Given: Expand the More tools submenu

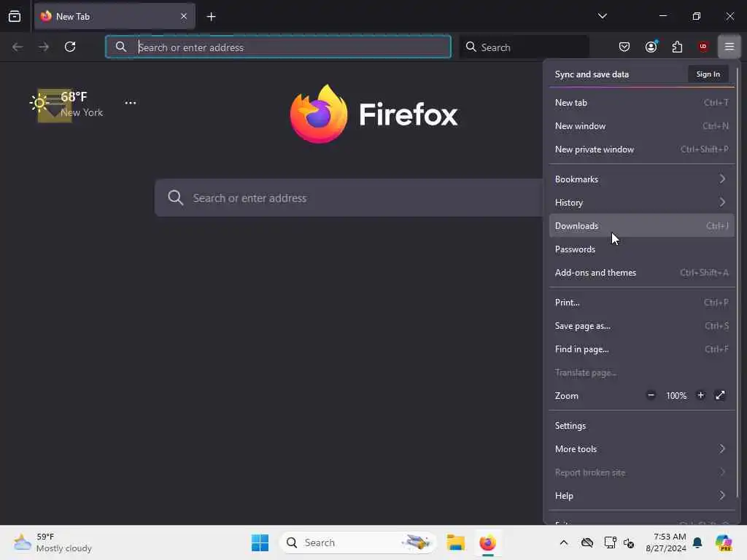Looking at the screenshot, I should point(642,449).
